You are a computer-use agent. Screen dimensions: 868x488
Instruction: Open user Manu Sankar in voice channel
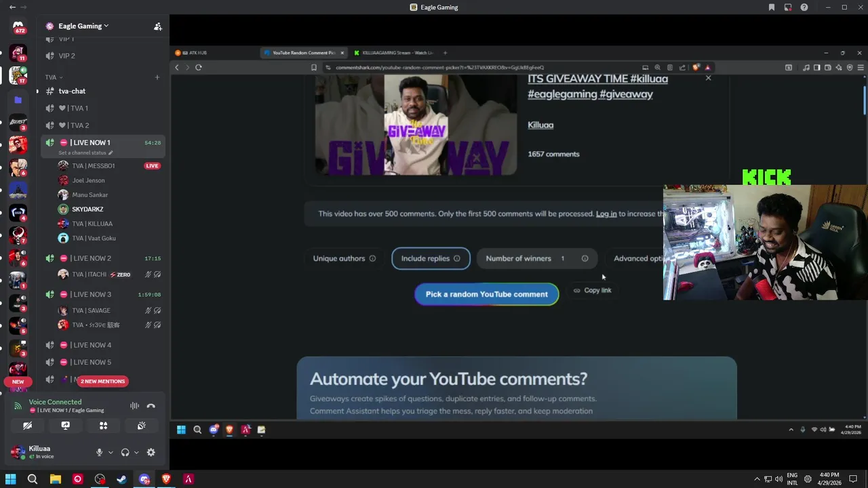click(90, 195)
